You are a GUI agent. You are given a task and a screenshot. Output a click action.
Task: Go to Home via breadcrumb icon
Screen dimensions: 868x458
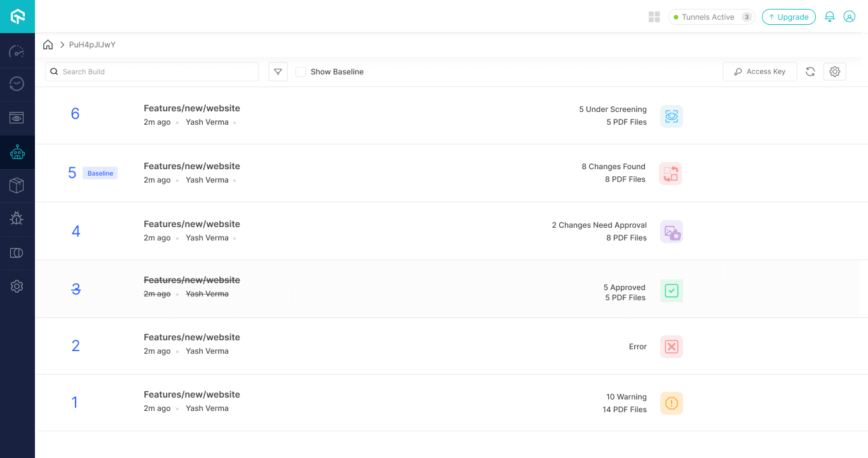pos(48,45)
